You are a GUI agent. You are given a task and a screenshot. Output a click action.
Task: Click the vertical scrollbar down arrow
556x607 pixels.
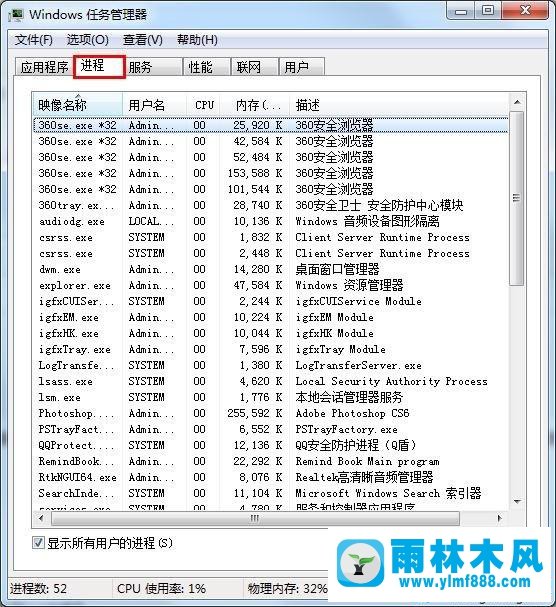tap(517, 501)
